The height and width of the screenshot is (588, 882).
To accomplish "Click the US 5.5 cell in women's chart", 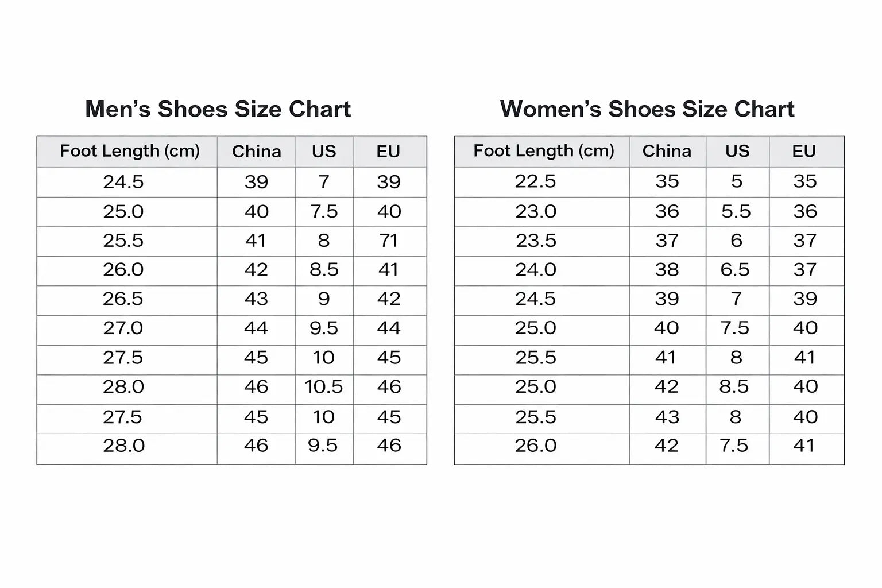I will click(736, 211).
